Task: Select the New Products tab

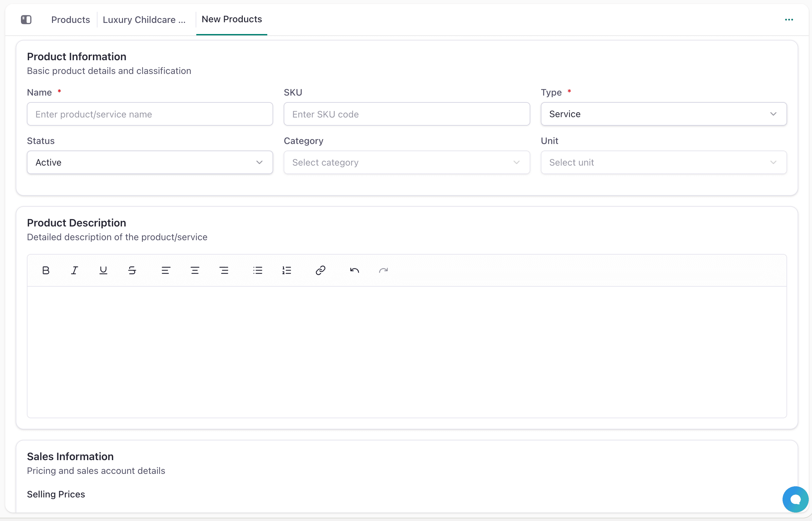Action: [x=232, y=19]
